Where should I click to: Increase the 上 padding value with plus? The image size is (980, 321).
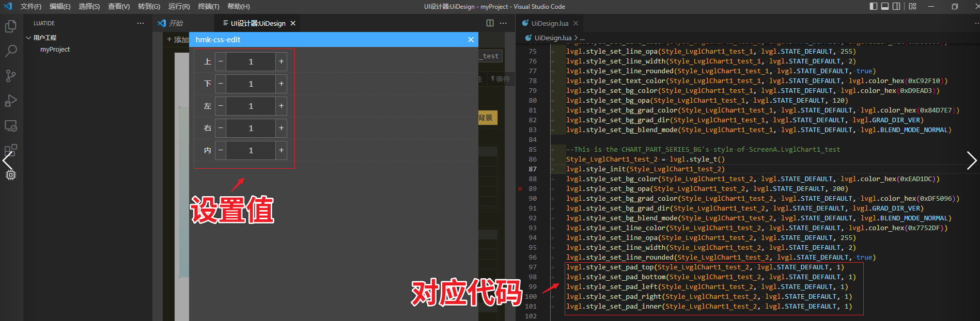281,61
